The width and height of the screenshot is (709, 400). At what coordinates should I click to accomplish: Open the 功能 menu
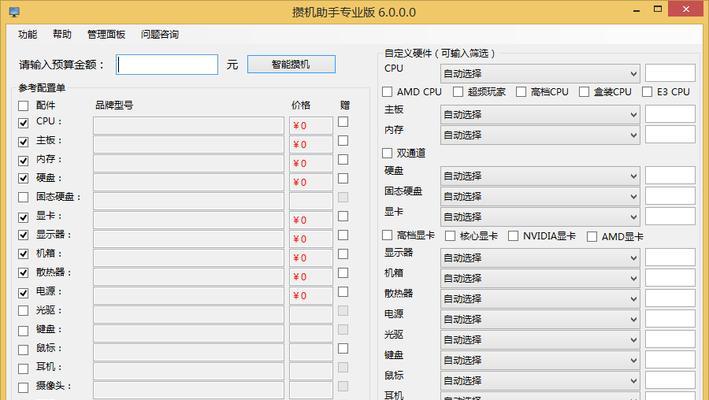(28, 34)
